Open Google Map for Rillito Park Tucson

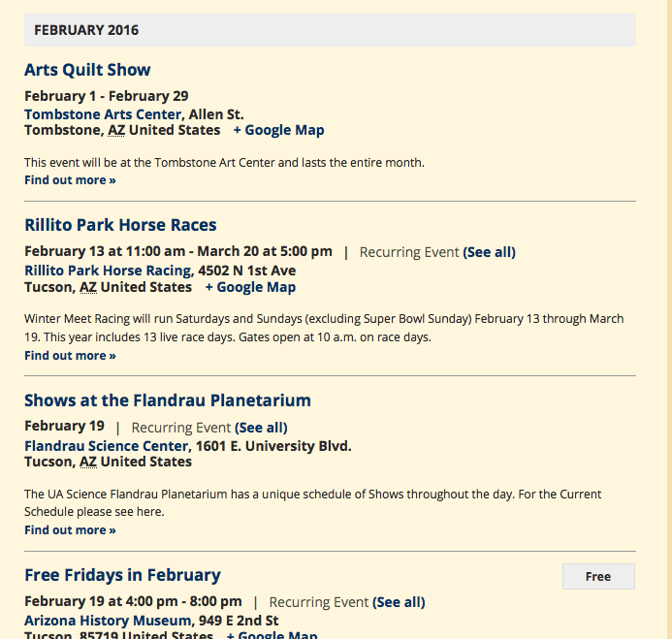click(x=250, y=287)
